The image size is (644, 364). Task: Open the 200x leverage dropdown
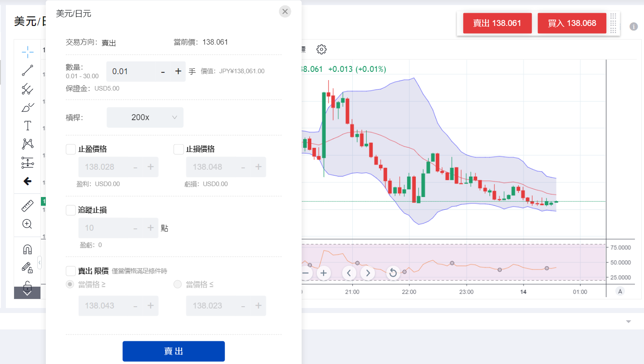(145, 117)
